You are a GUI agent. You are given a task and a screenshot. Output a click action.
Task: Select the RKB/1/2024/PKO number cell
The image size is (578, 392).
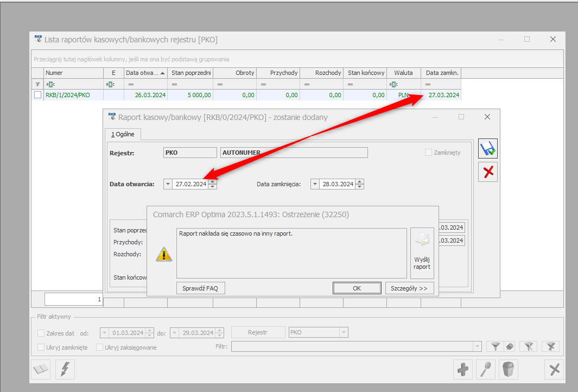pyautogui.click(x=73, y=95)
